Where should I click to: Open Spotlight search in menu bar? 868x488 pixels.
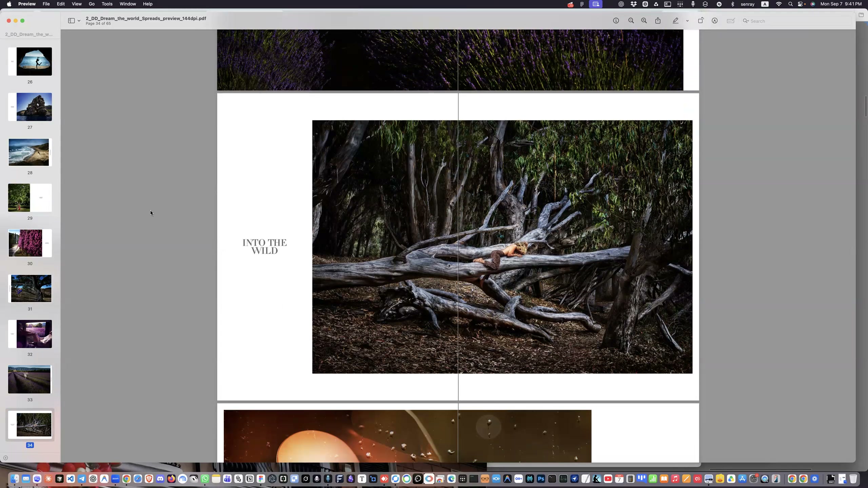(790, 4)
